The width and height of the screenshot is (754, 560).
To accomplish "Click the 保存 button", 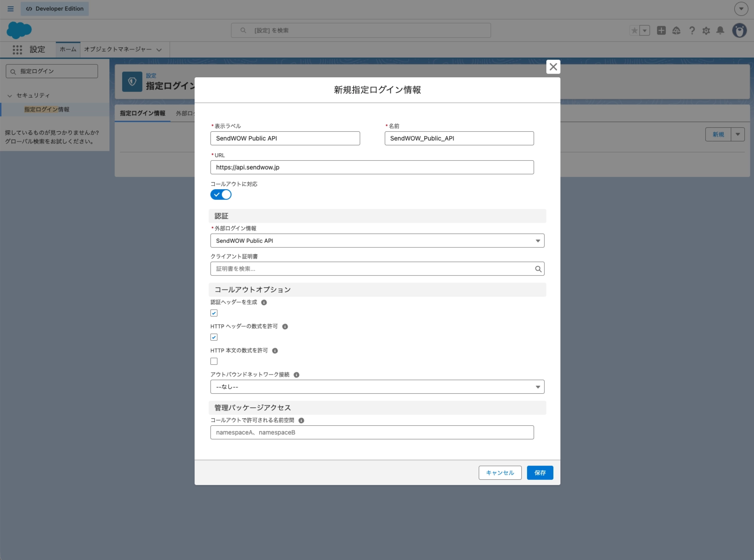I will [x=540, y=473].
